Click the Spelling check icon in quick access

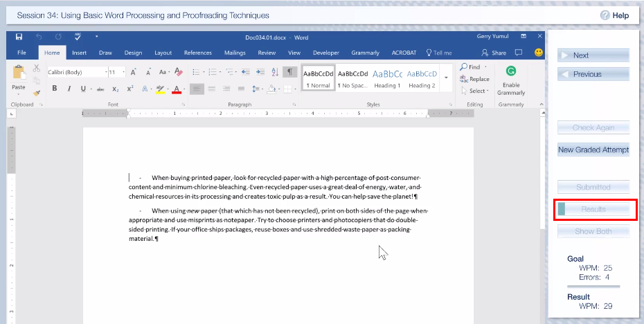(78, 37)
